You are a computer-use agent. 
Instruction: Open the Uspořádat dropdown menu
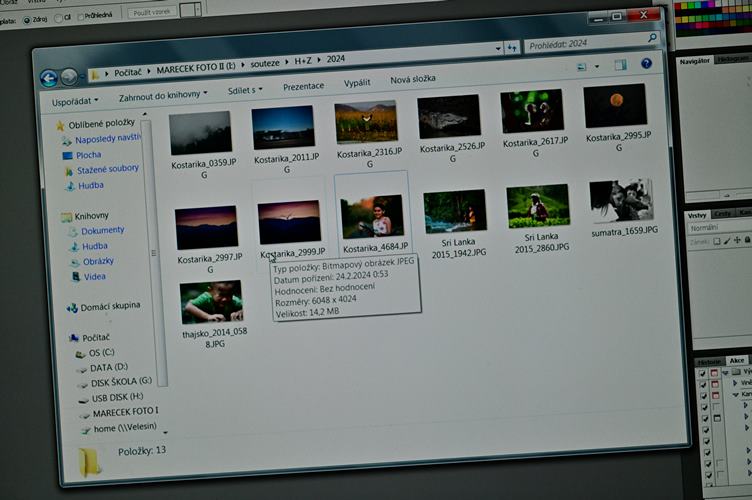click(x=75, y=102)
